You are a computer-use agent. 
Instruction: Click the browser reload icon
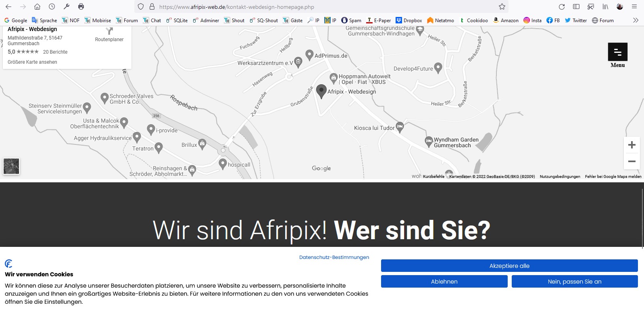click(561, 7)
